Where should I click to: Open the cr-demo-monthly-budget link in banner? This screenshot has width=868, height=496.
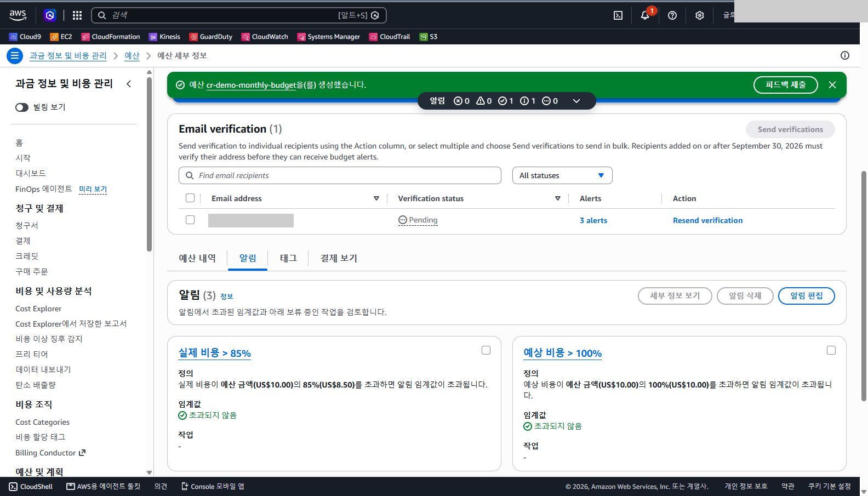251,85
